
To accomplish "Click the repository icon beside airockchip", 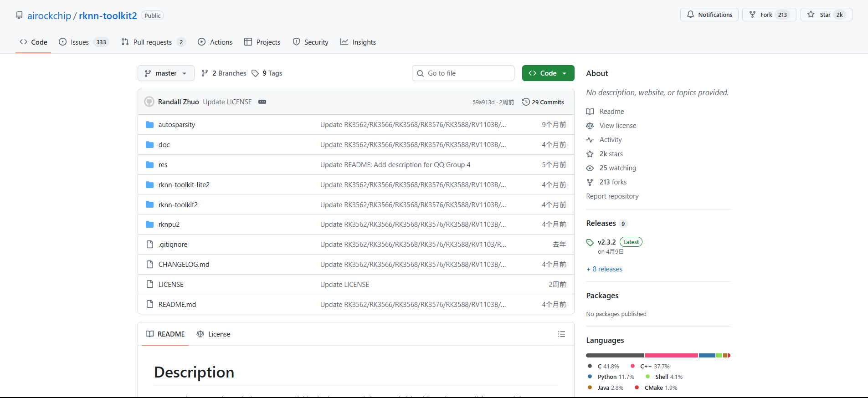I will coord(19,15).
